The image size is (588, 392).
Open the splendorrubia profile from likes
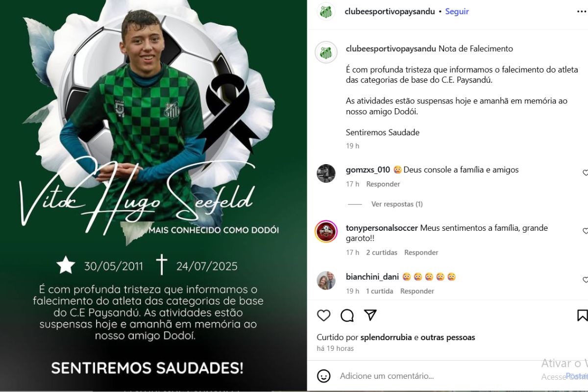coord(386,337)
